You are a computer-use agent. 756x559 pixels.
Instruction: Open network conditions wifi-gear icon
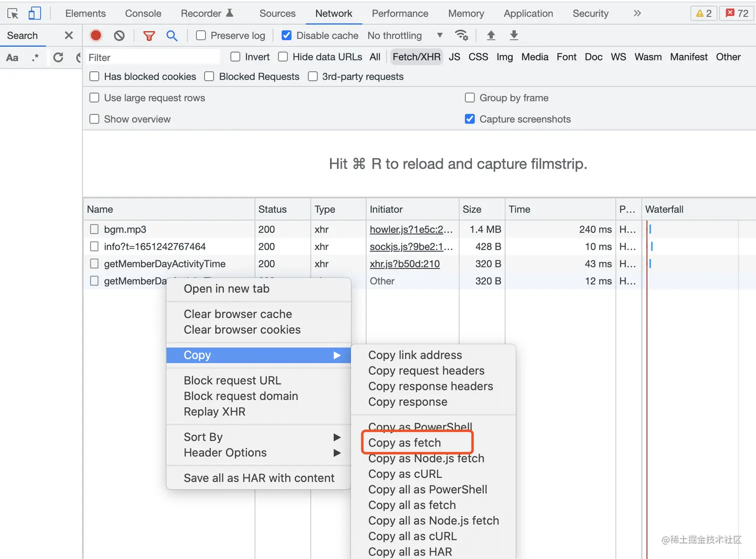pyautogui.click(x=461, y=35)
